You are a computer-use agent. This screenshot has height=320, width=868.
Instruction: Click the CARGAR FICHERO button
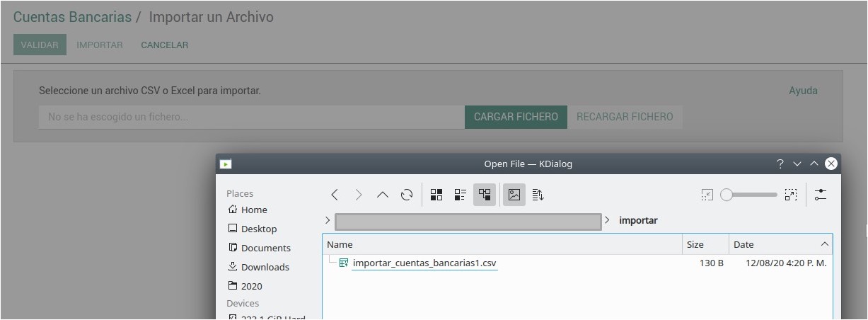(x=516, y=117)
